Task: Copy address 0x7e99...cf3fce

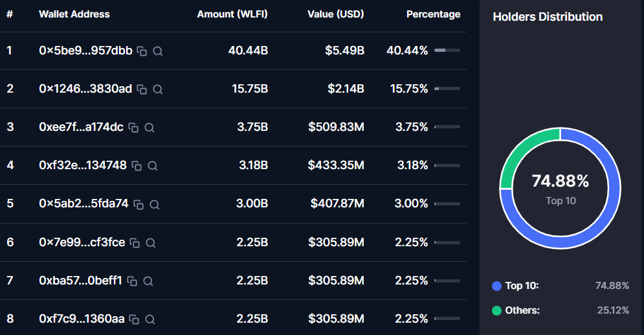Action: pos(135,243)
